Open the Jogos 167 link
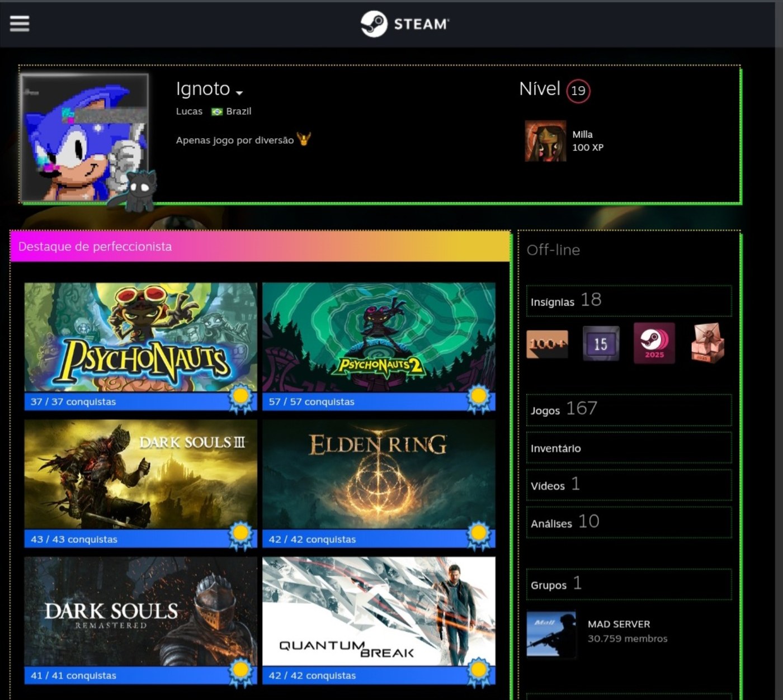 coord(629,410)
